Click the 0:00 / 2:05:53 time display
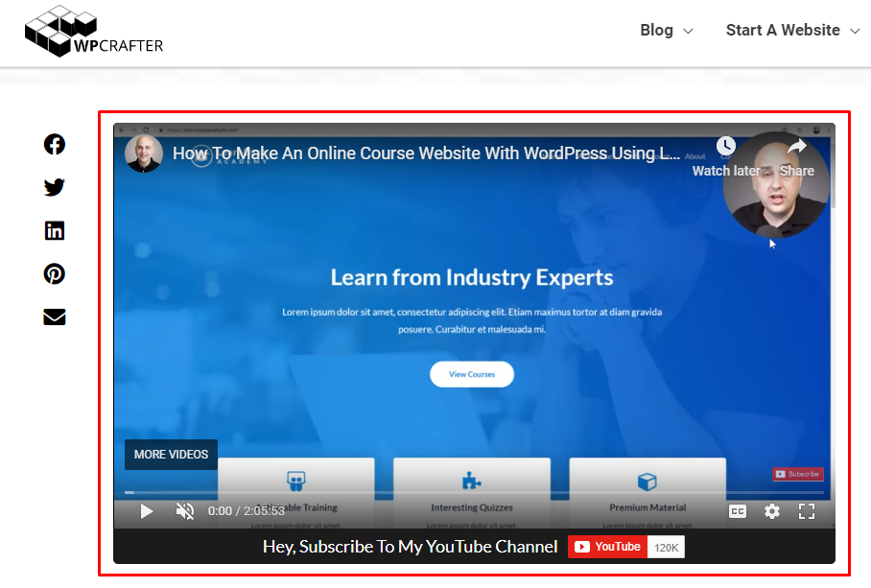Image resolution: width=871 pixels, height=588 pixels. point(247,511)
